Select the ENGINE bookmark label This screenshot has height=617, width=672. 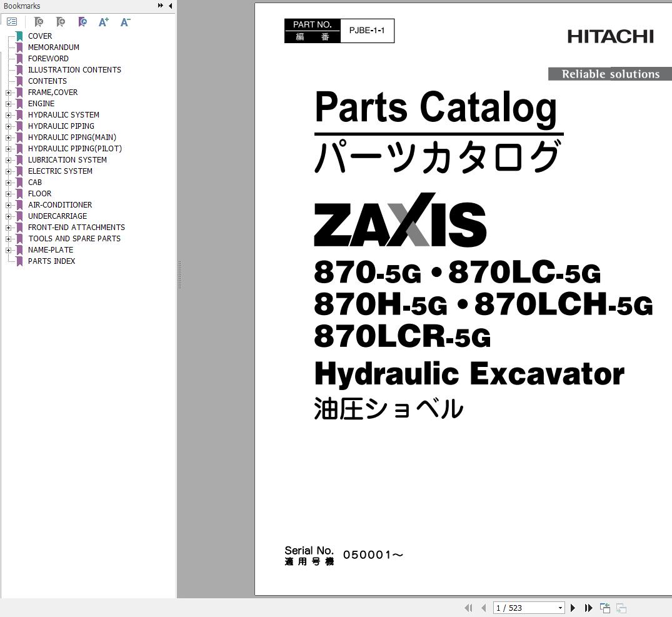coord(41,104)
